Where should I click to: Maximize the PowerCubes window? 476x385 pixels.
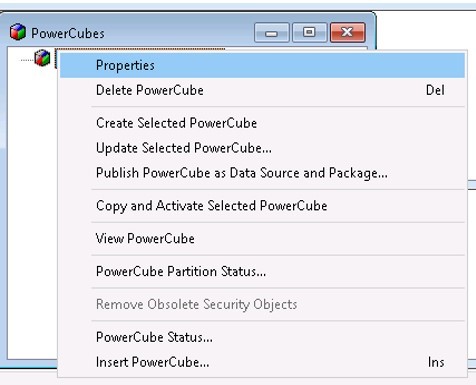click(309, 32)
